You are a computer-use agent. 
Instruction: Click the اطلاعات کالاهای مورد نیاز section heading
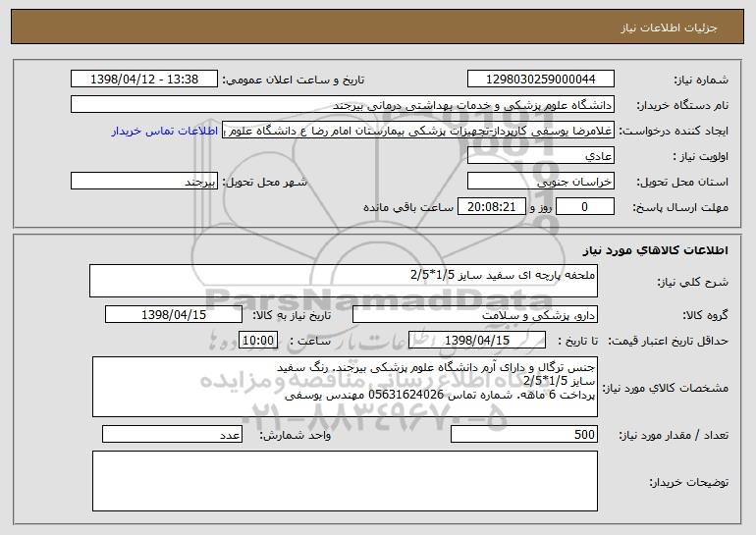pyautogui.click(x=655, y=250)
